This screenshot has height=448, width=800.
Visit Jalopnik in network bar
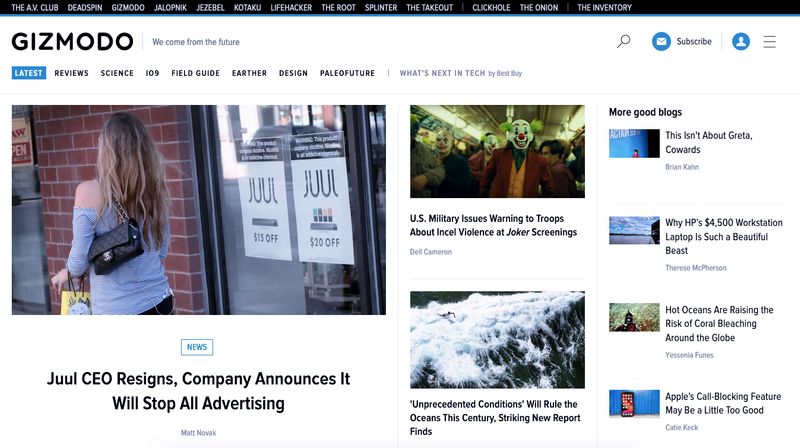[170, 8]
